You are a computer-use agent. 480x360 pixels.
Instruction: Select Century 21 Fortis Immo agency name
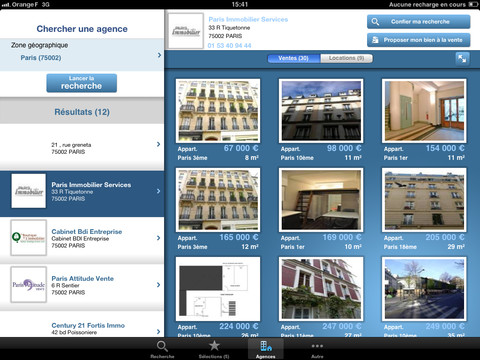click(x=88, y=325)
